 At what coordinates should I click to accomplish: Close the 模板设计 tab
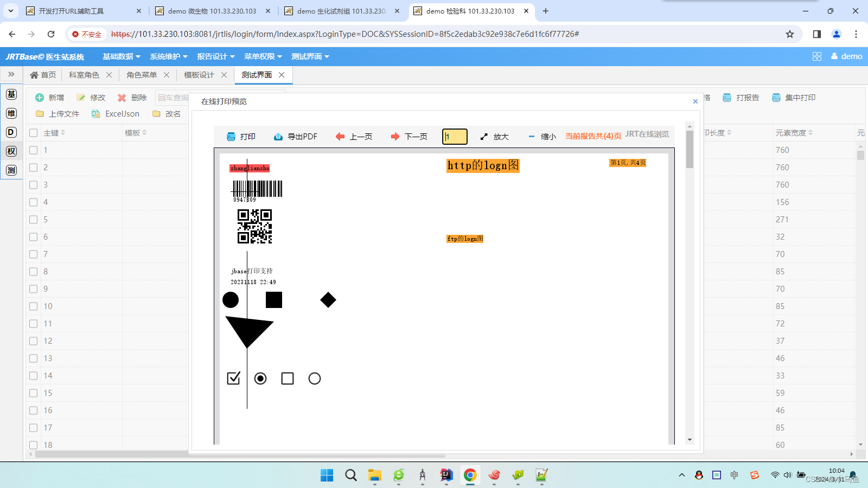(x=224, y=75)
